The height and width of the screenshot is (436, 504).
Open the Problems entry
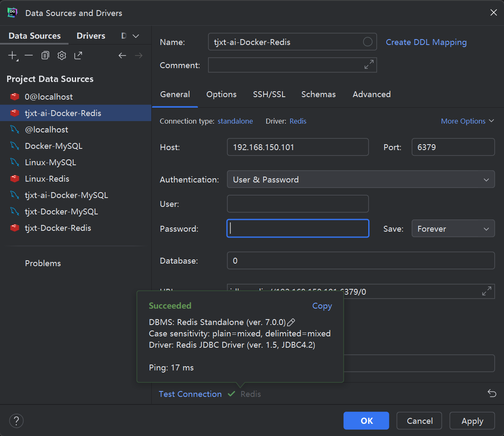point(43,263)
